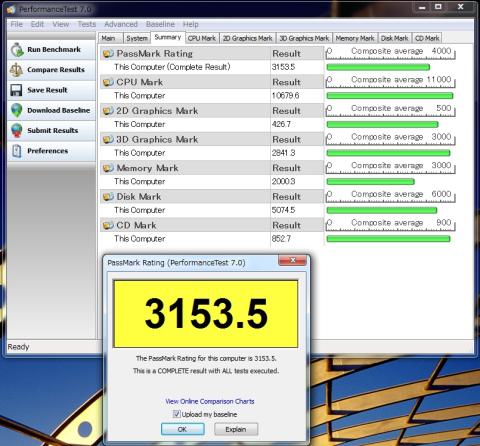
Task: Click the Preferences button label
Action: (x=48, y=151)
